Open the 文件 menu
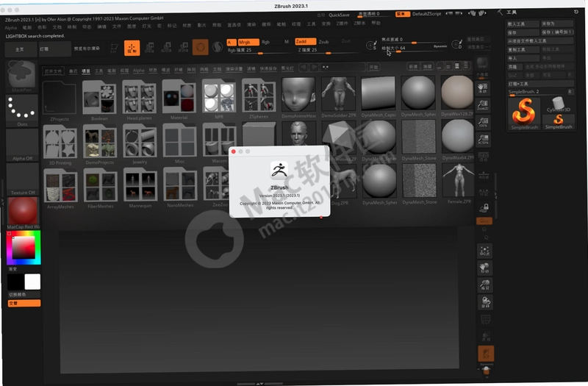 117,26
